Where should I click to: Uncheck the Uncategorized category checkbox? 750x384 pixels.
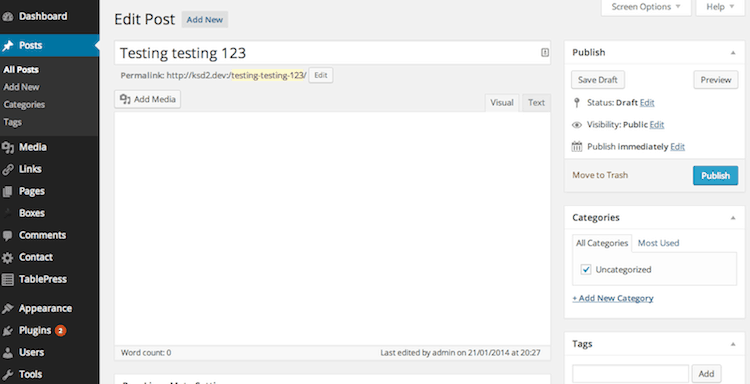[586, 270]
